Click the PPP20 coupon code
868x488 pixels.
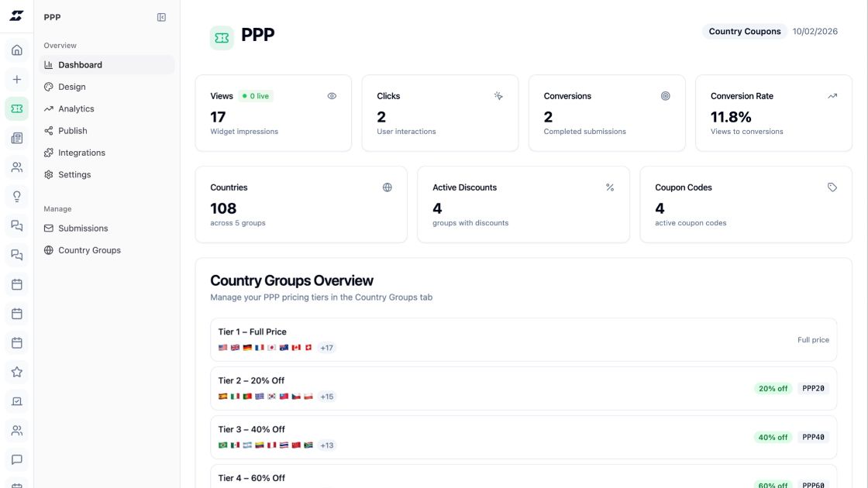click(813, 388)
